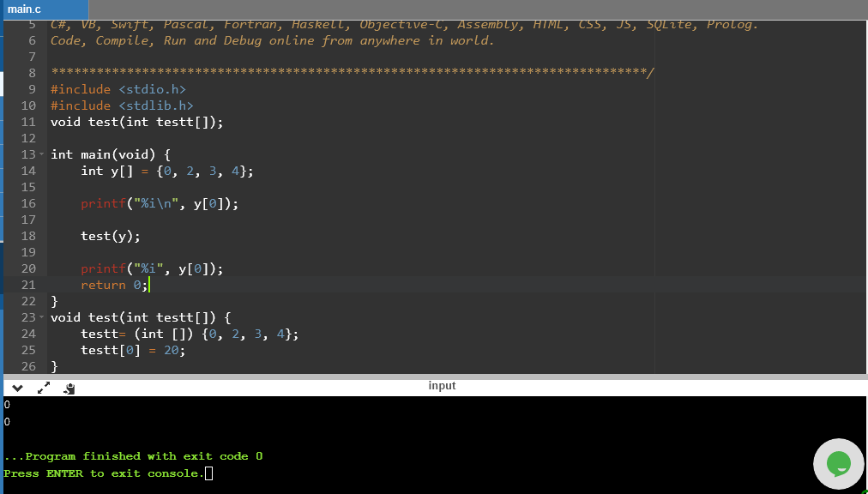
Task: Fold the main function at line 13
Action: click(x=41, y=154)
